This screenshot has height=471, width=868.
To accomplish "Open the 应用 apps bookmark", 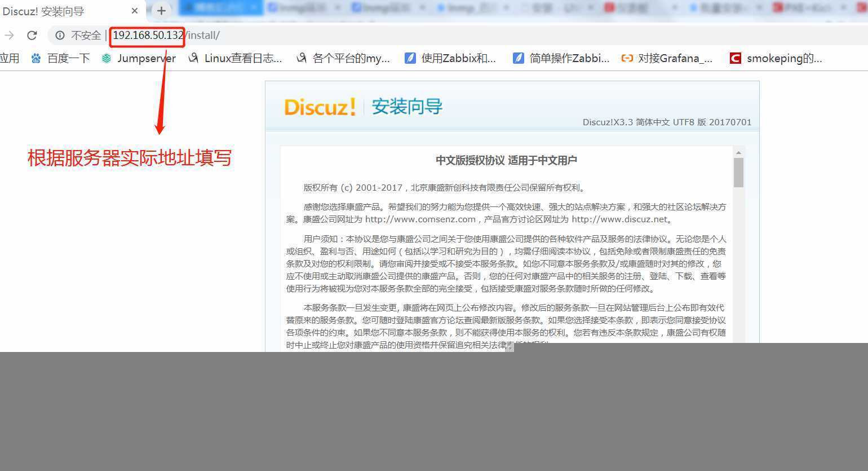I will coord(10,58).
